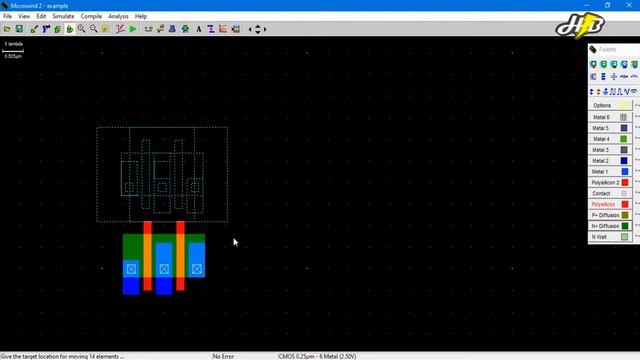This screenshot has height=360, width=640.
Task: Select the Add text 'A' tool
Action: click(x=199, y=29)
